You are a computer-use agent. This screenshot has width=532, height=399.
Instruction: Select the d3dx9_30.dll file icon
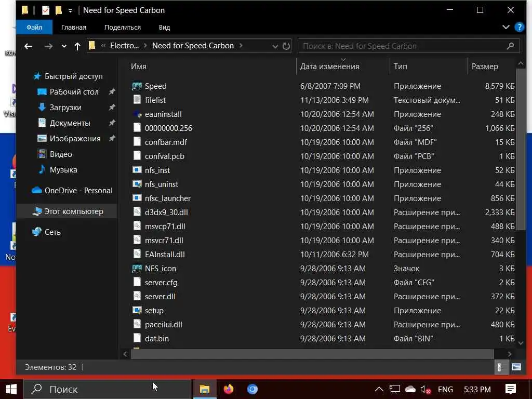(137, 212)
